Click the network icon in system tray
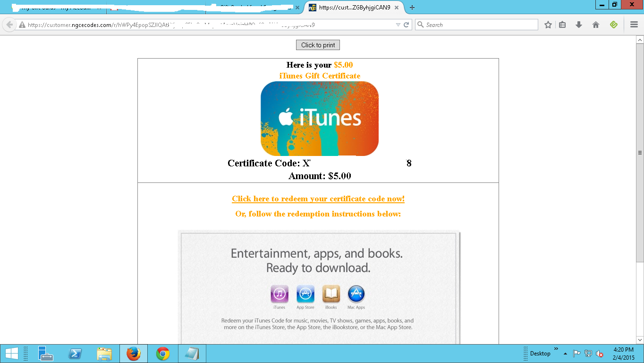Image resolution: width=644 pixels, height=363 pixels. click(588, 354)
